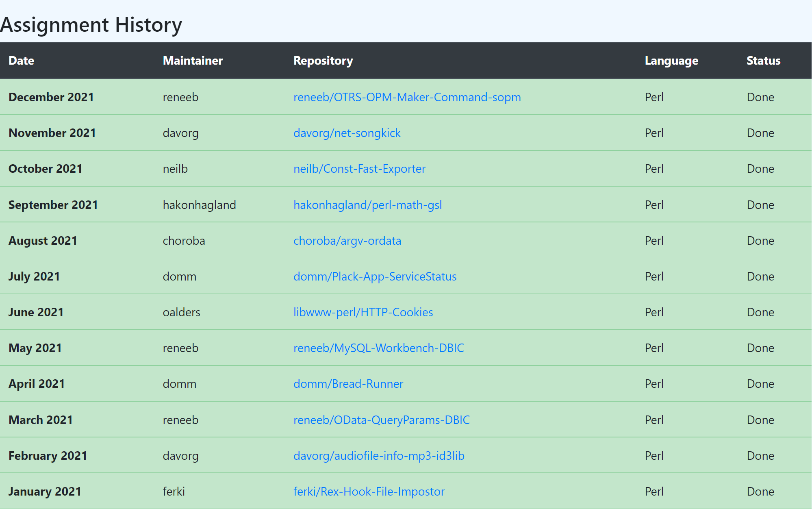The height and width of the screenshot is (509, 812).
Task: Open libwww-perl/HTTP-Cookies repository link
Action: 363,312
